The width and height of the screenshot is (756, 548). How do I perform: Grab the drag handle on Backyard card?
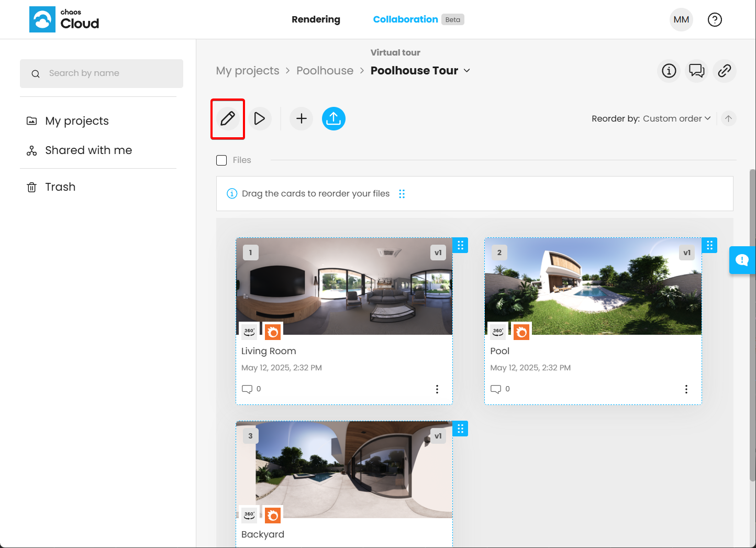point(460,429)
